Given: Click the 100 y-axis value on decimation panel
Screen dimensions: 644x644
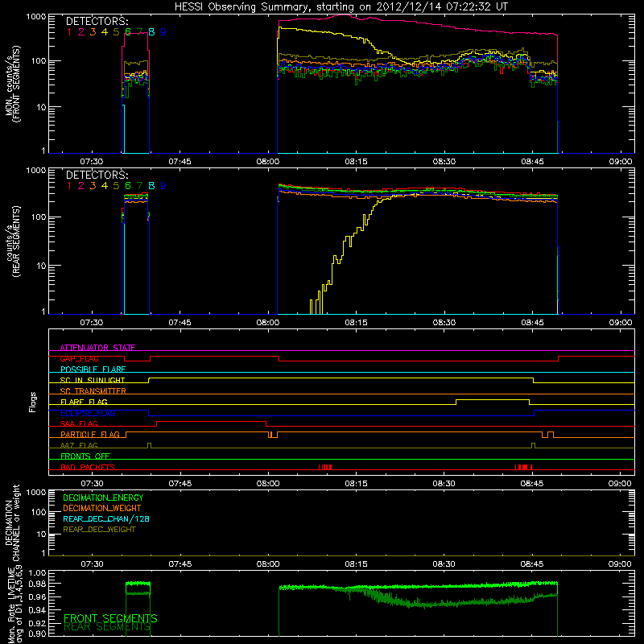Looking at the screenshot, I should 38,512.
